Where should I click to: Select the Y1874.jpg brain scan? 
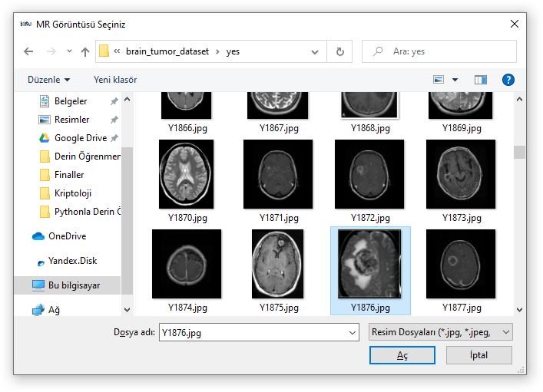pyautogui.click(x=187, y=264)
